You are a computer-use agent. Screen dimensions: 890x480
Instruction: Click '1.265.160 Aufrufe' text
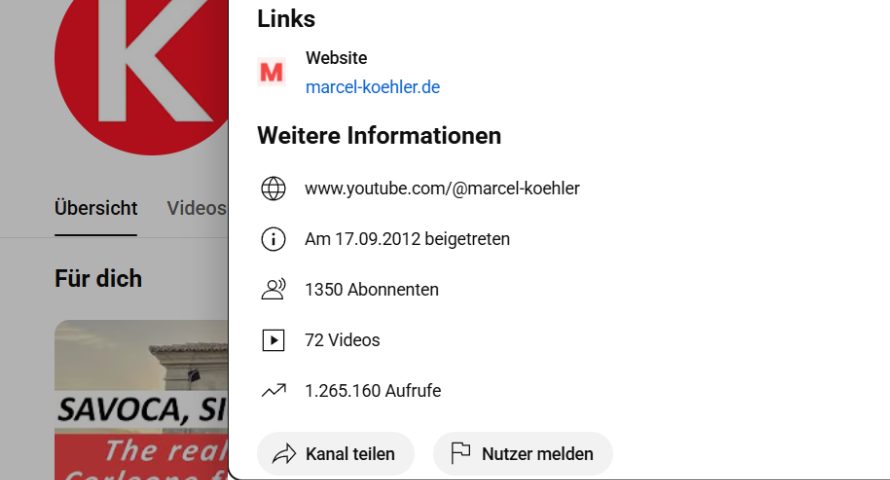tap(373, 390)
